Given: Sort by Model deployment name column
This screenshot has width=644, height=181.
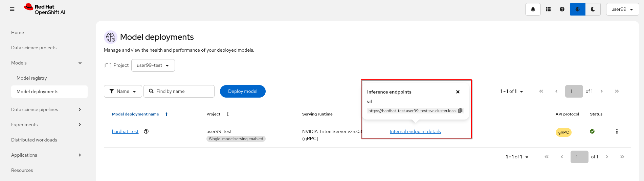Looking at the screenshot, I should coord(135,114).
